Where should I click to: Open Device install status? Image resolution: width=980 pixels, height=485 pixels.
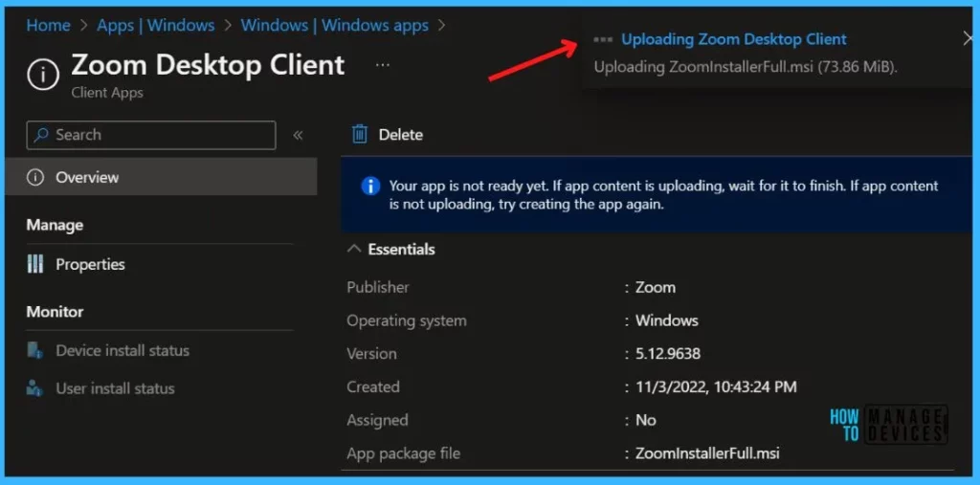point(122,351)
